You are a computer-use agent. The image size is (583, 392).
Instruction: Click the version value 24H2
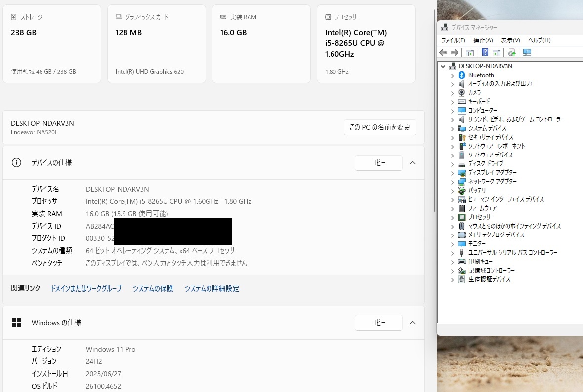(94, 361)
